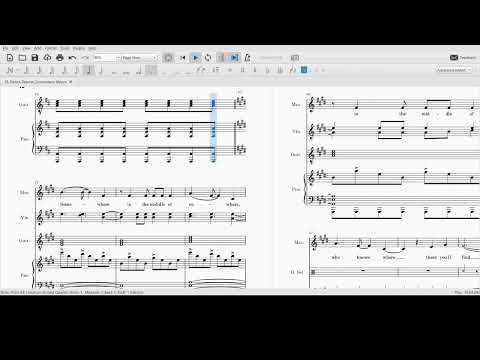Rewind playback to the start position

tap(182, 58)
